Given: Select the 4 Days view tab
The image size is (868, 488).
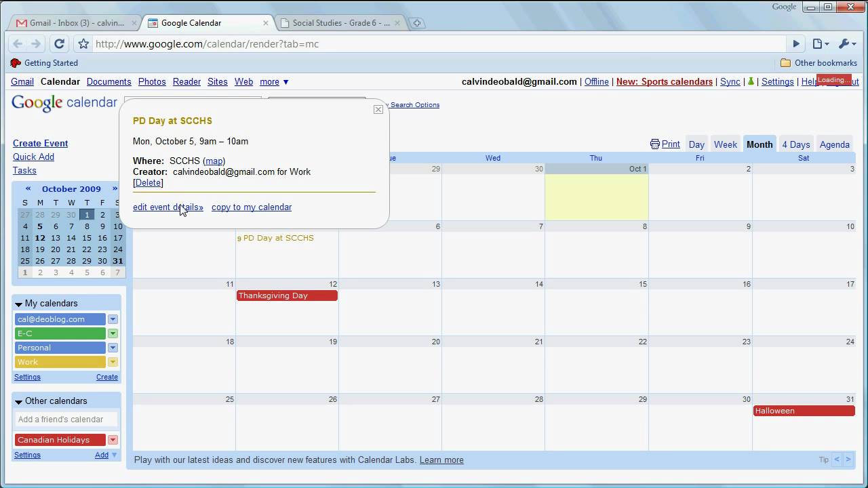Looking at the screenshot, I should pyautogui.click(x=795, y=144).
